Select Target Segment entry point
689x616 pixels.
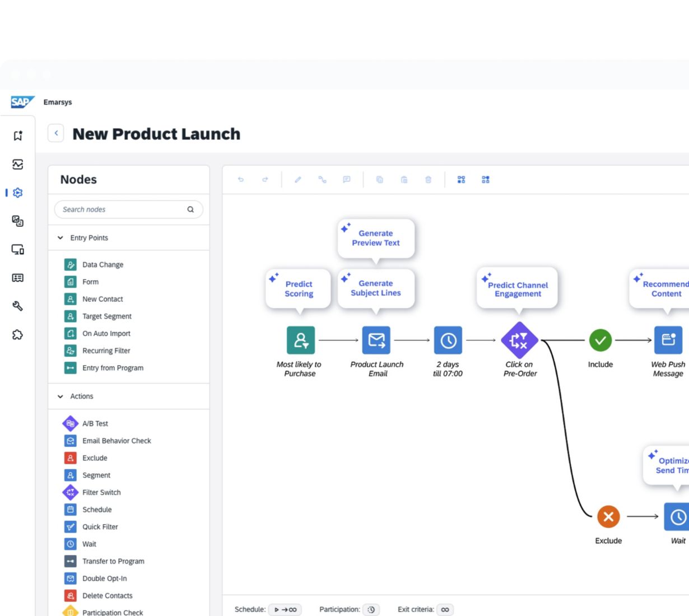tap(106, 316)
